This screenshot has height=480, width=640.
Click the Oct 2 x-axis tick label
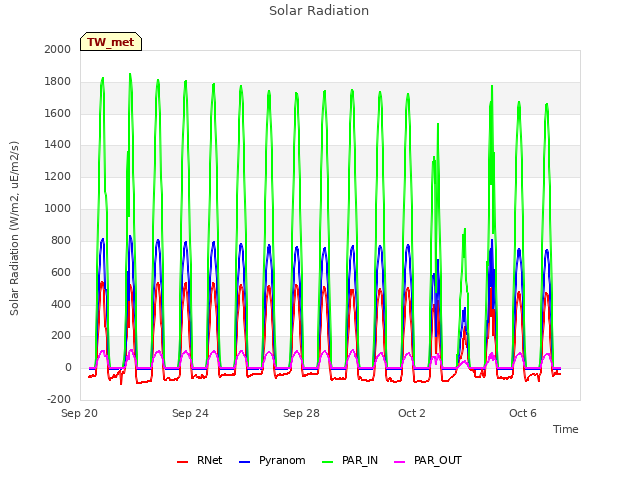(x=412, y=413)
